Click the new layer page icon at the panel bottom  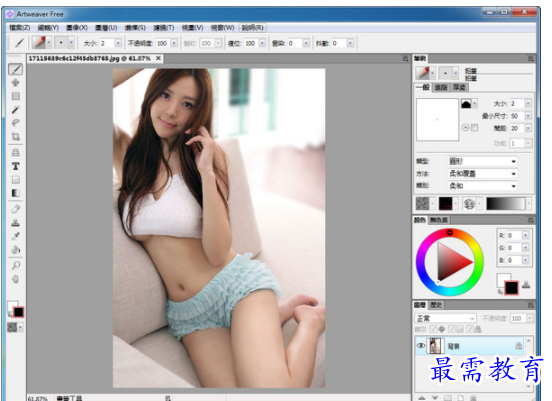click(x=461, y=398)
